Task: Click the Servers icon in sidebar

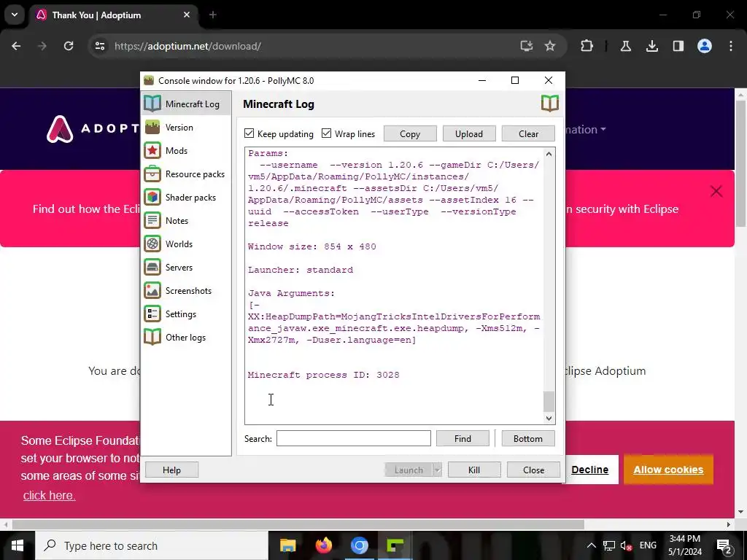Action: pos(152,267)
